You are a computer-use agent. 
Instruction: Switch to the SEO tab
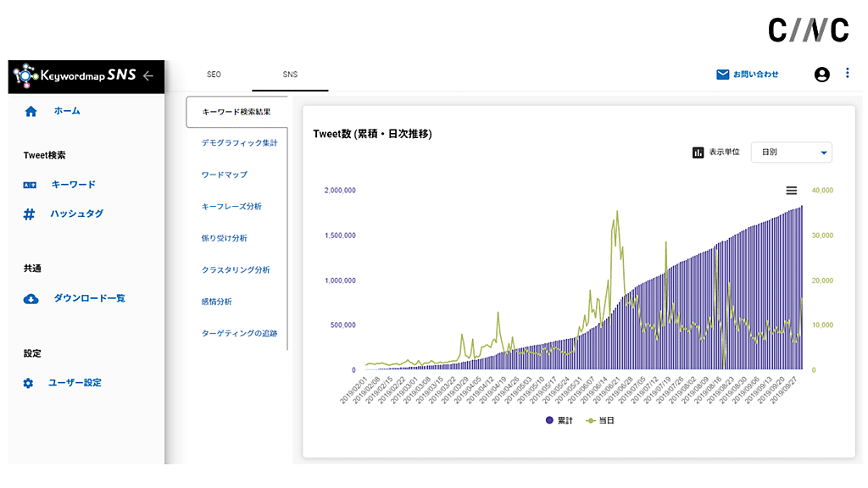pyautogui.click(x=214, y=75)
